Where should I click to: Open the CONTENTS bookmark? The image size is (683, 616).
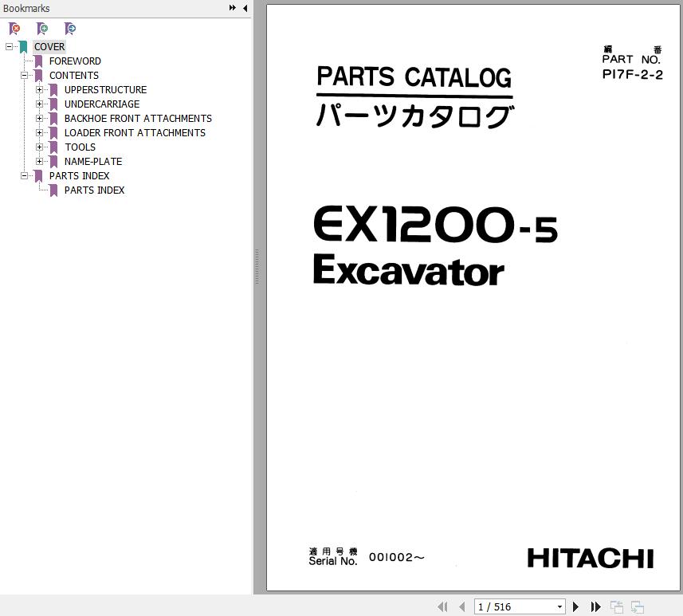point(74,76)
